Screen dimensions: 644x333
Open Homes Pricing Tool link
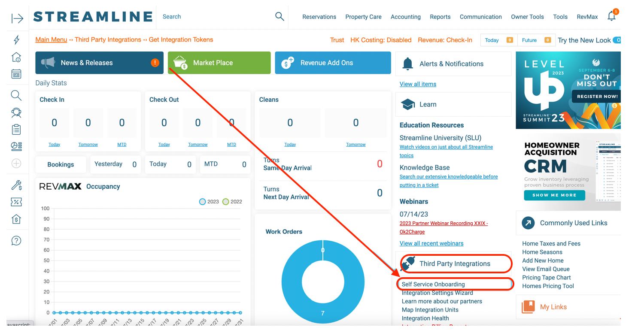(548, 286)
